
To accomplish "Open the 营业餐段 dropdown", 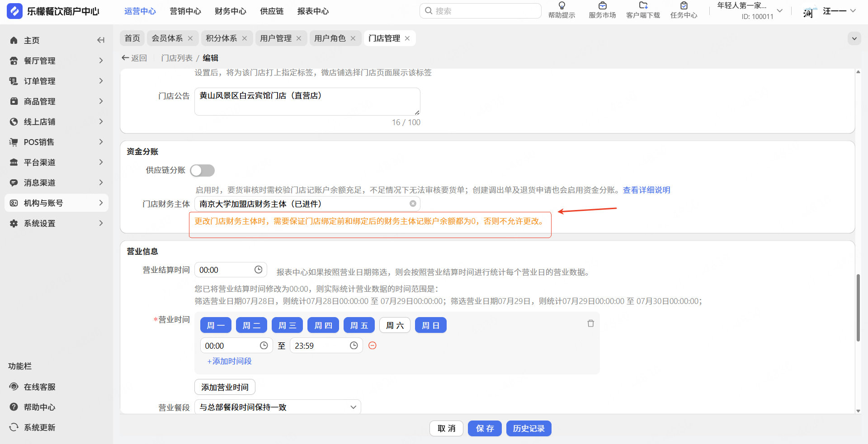I will 278,407.
